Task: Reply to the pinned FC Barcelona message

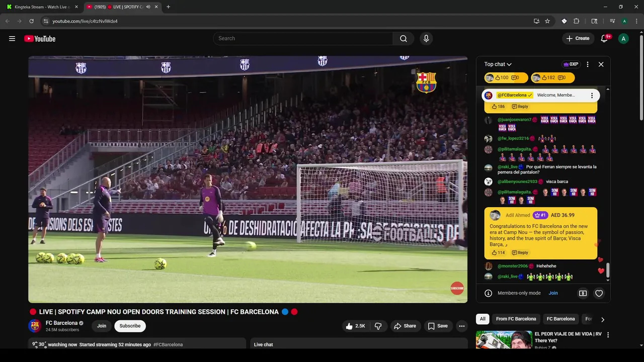Action: pyautogui.click(x=520, y=107)
